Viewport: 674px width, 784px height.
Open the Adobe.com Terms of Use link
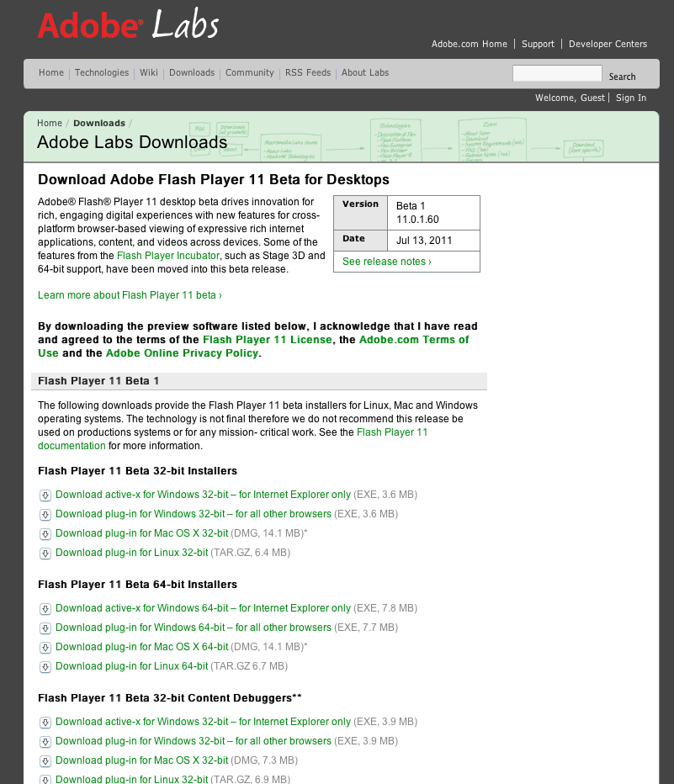pos(414,340)
